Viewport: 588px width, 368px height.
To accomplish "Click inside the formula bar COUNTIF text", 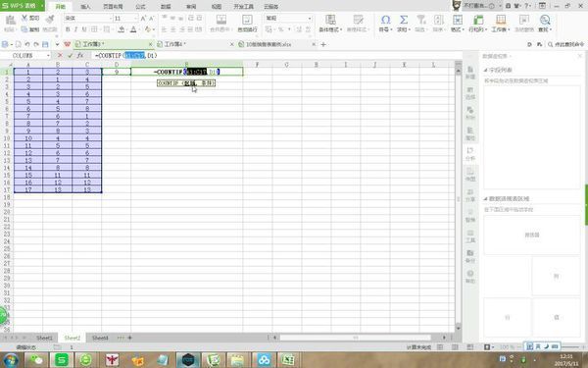I will pos(126,55).
